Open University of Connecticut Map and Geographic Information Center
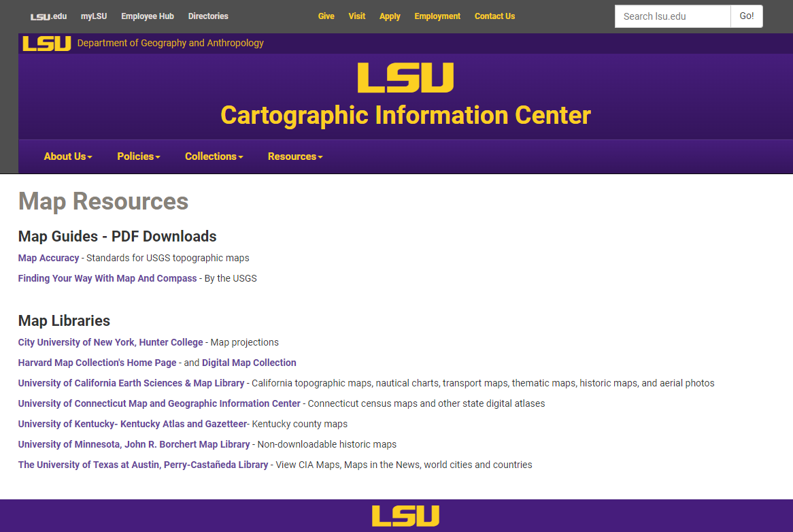 [159, 403]
